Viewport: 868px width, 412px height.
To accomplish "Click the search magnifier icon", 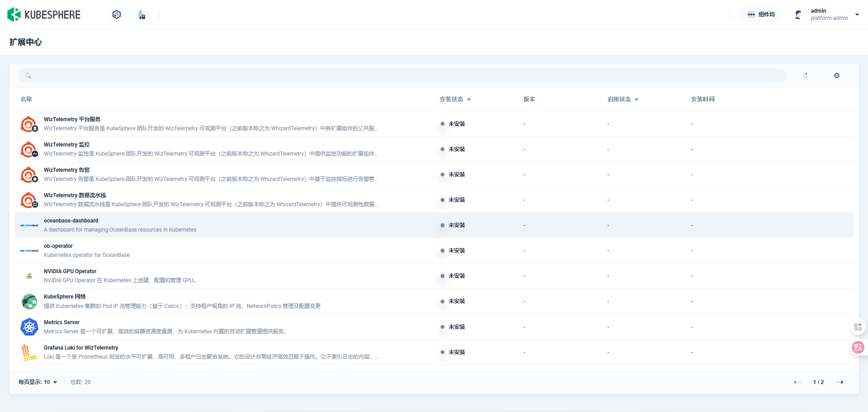I will 28,76.
